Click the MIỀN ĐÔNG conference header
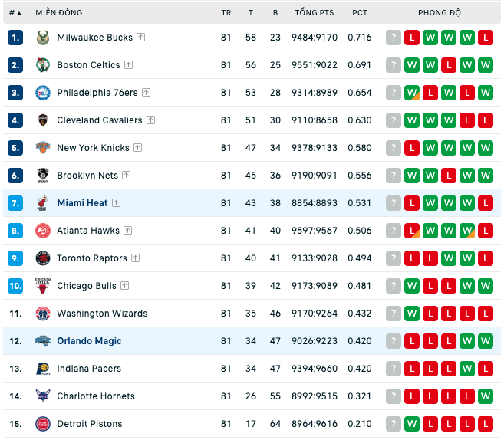Viewport: 504px width, 440px height. (59, 13)
